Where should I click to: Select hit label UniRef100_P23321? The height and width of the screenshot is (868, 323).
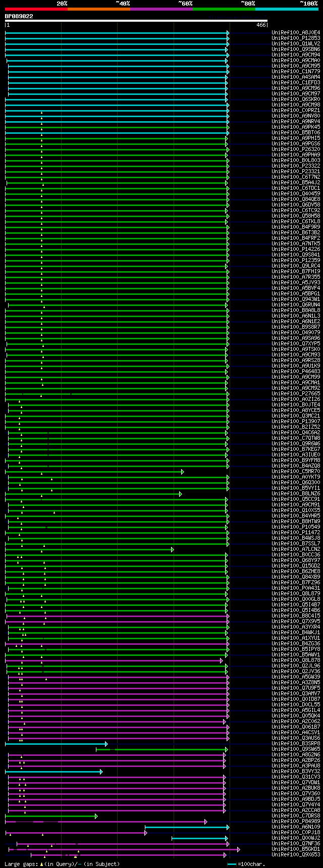[296, 171]
